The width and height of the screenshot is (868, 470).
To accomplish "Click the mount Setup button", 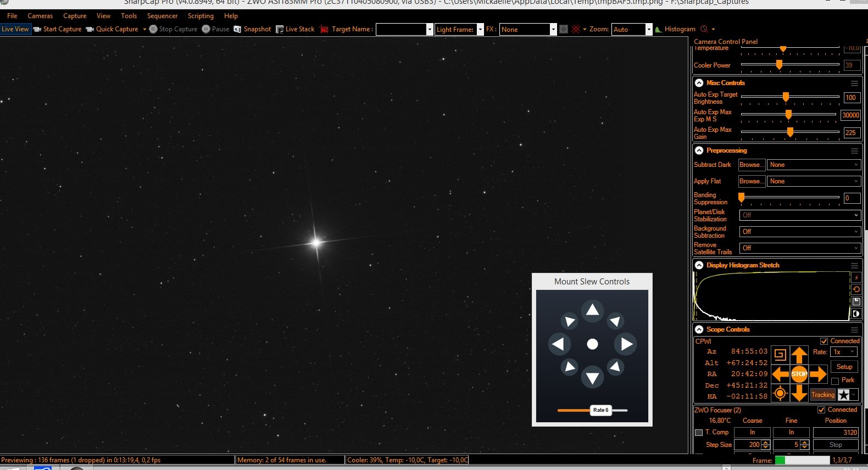I will [844, 367].
